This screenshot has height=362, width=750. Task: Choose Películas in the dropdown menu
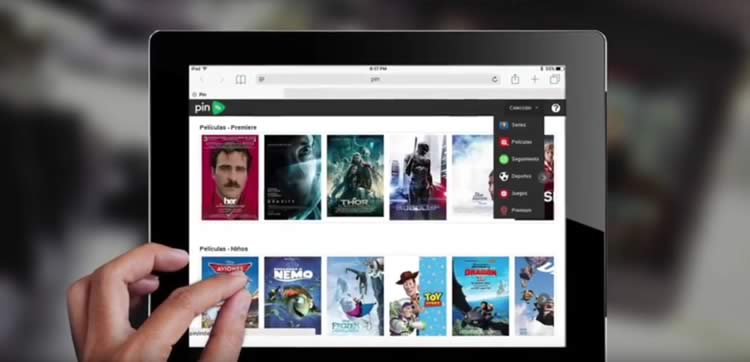point(519,142)
